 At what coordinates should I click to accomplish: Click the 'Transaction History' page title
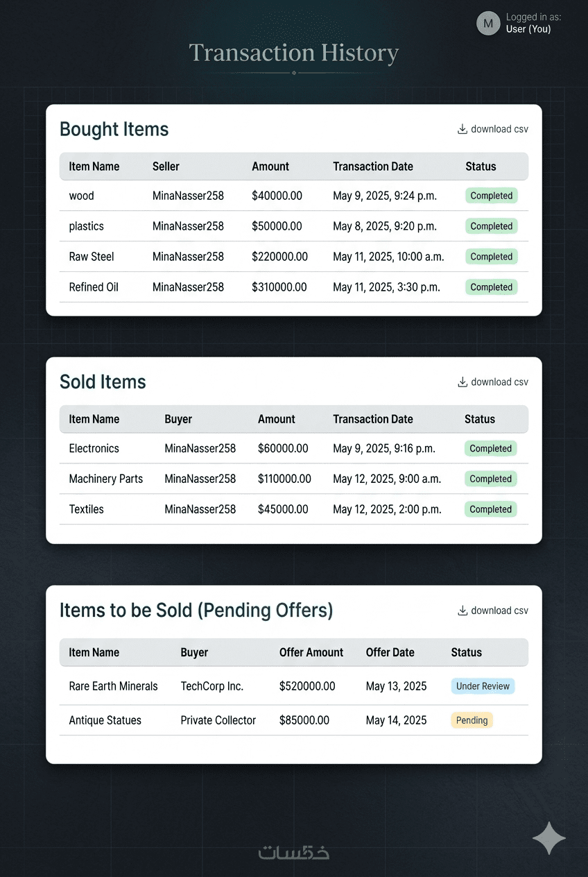point(294,53)
